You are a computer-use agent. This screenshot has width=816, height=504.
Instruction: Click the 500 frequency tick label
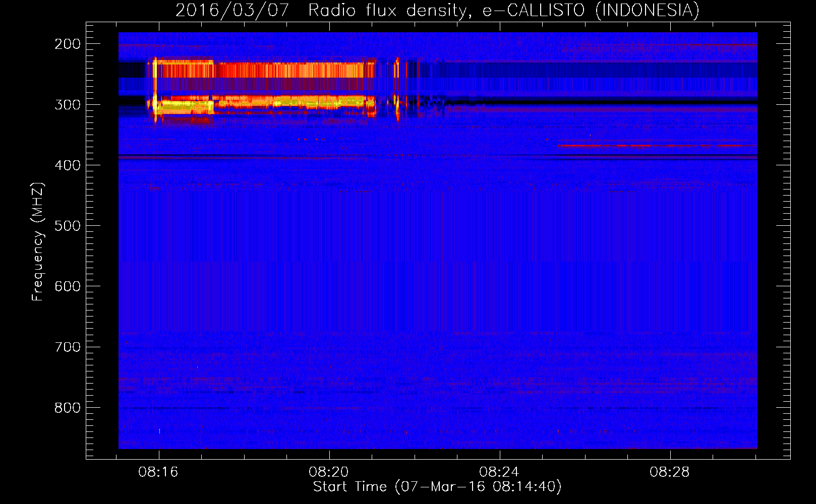point(68,226)
